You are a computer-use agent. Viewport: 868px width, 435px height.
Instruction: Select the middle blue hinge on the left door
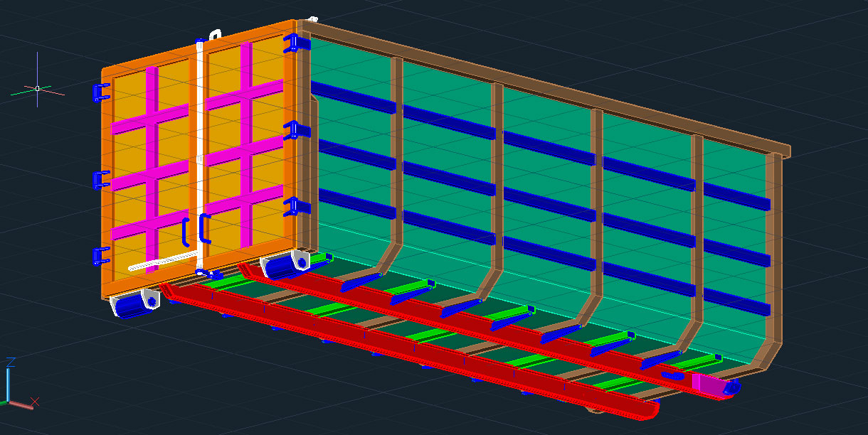click(x=101, y=180)
